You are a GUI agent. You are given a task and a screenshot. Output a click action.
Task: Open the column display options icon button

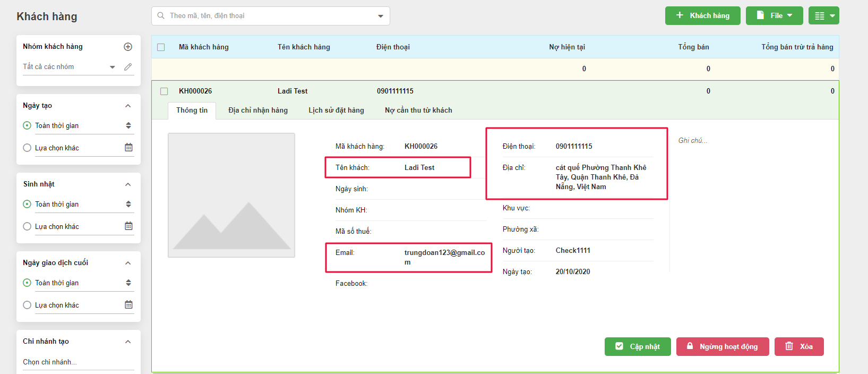pos(823,16)
